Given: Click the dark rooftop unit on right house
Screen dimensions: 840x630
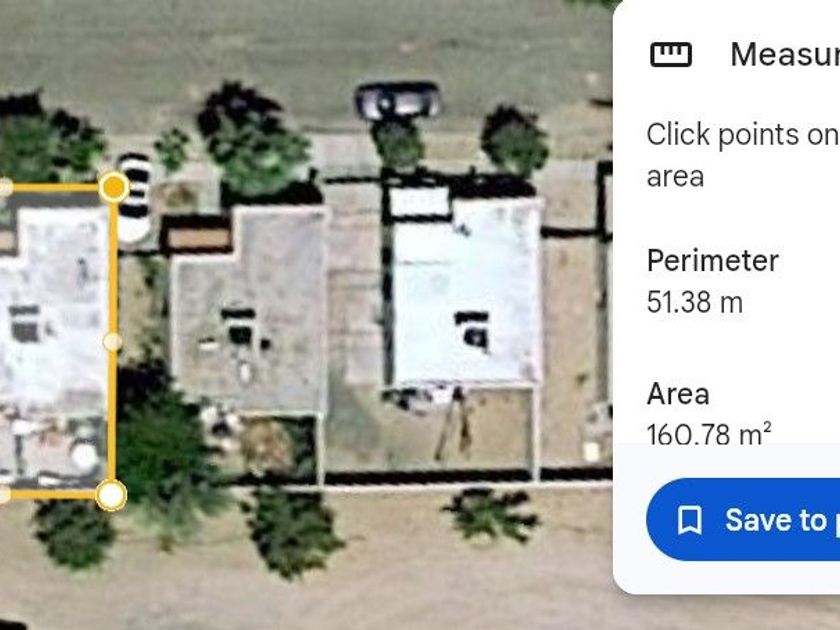Looking at the screenshot, I should click(x=474, y=331).
